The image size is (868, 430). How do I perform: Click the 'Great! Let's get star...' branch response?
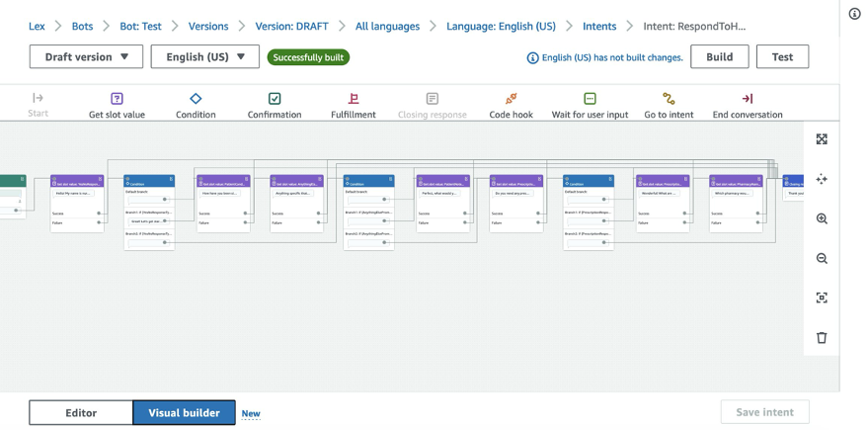coord(148,220)
